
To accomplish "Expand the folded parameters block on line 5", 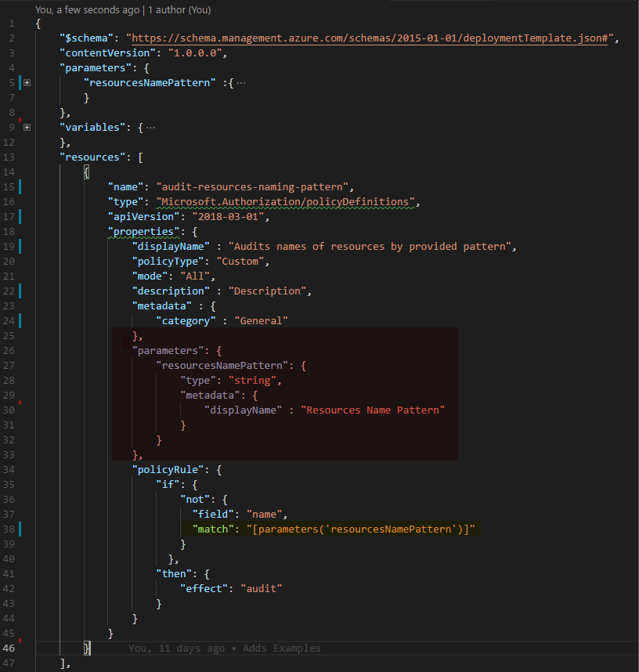I will (x=27, y=82).
